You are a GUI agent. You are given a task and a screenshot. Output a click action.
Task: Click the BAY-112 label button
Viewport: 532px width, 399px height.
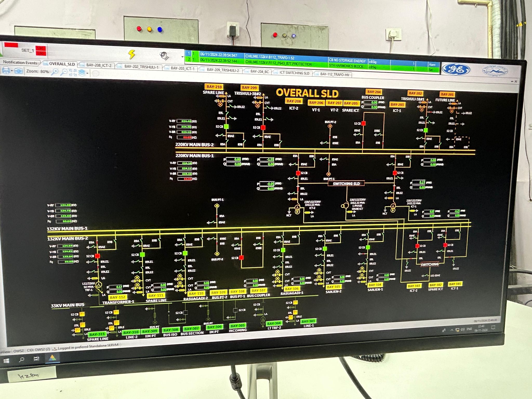coord(117,297)
